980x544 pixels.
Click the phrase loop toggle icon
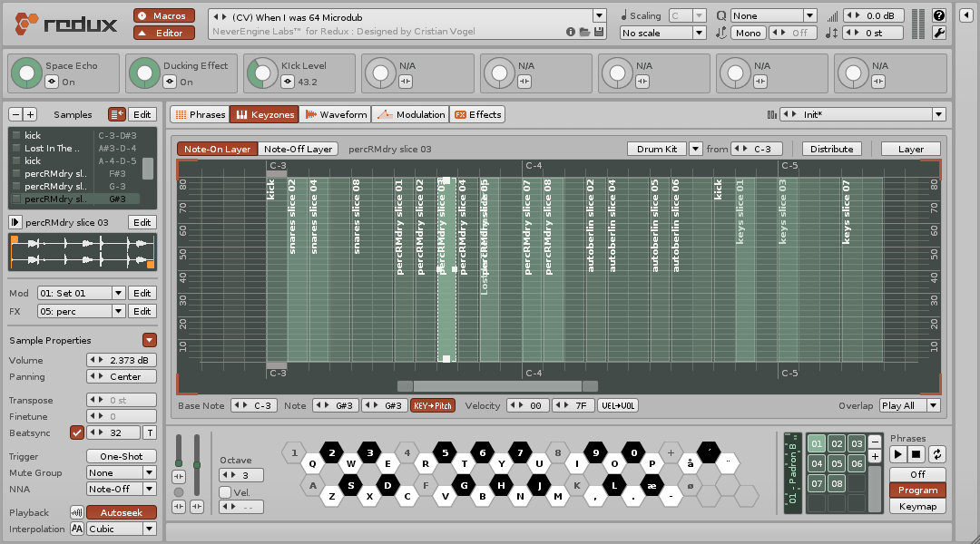(936, 454)
